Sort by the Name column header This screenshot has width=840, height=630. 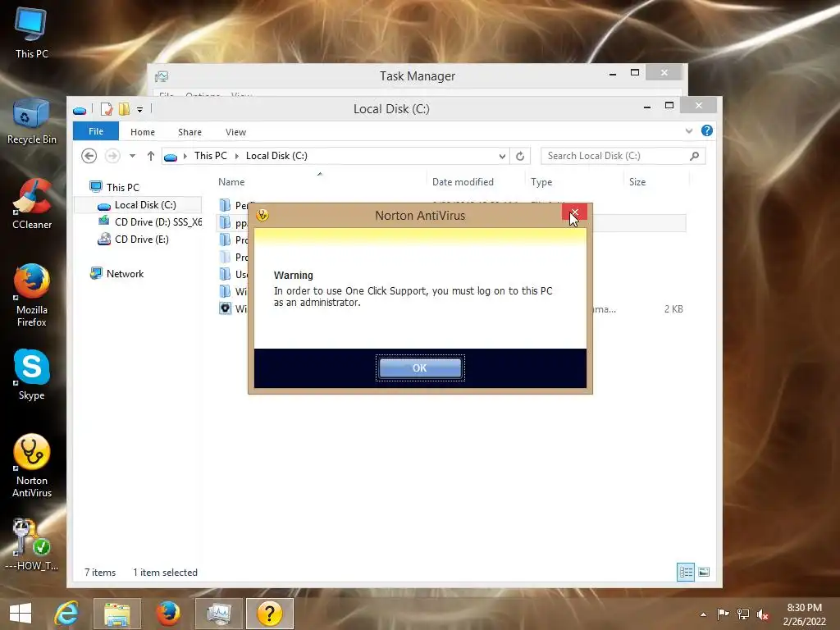(231, 182)
